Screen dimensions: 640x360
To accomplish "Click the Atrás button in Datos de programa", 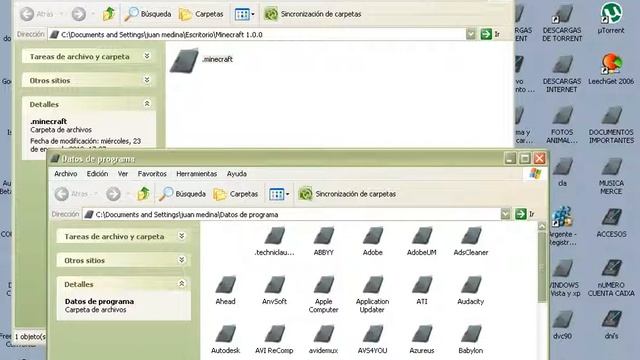I will [72, 194].
